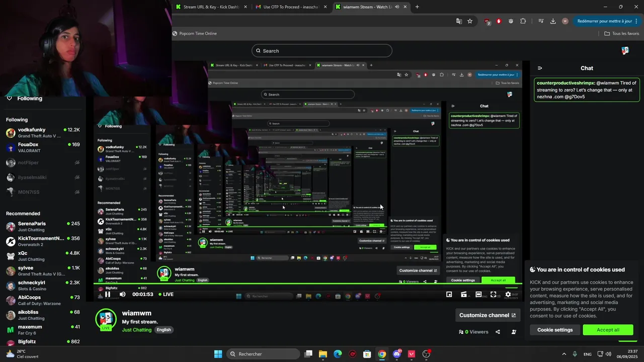
Task: Open maxemum Far Cry 6 channel
Action: click(x=43, y=330)
